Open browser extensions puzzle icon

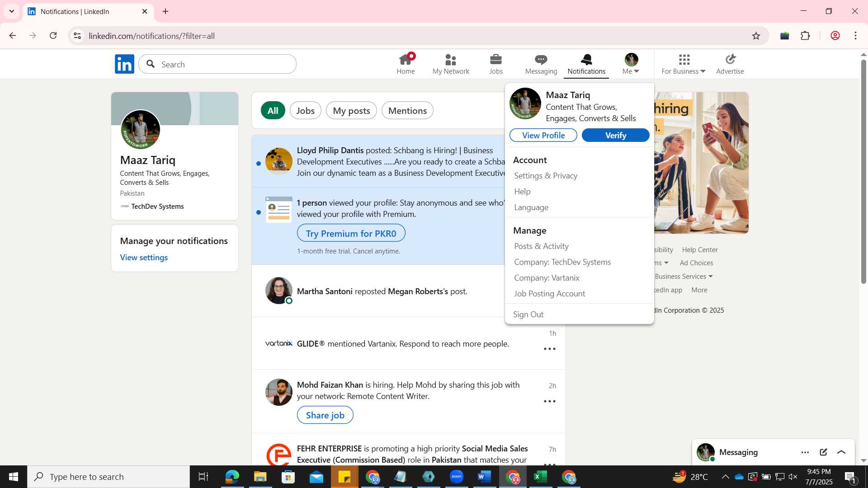click(805, 36)
